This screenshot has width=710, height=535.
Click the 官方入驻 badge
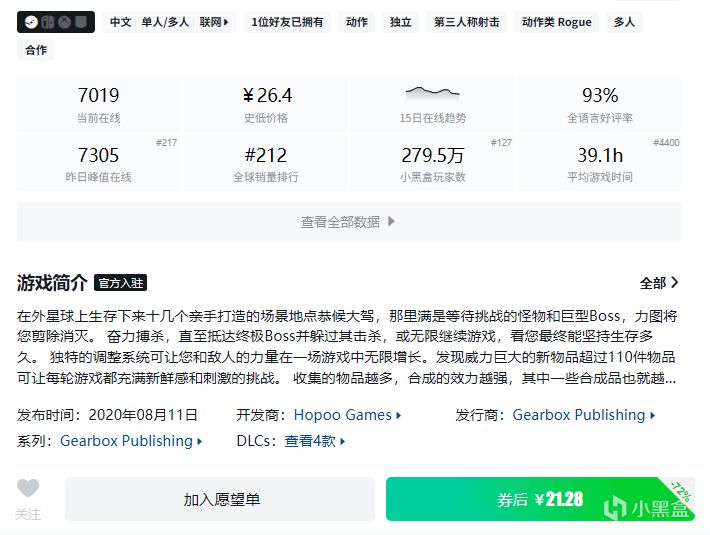(121, 283)
